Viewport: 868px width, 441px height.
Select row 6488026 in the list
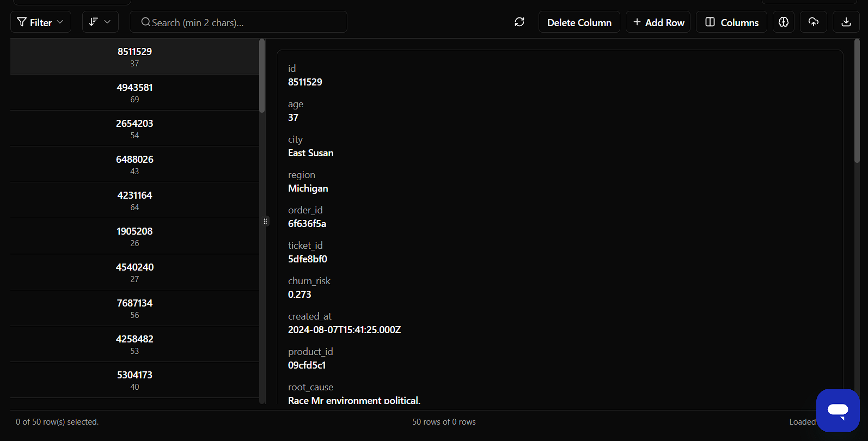(135, 164)
